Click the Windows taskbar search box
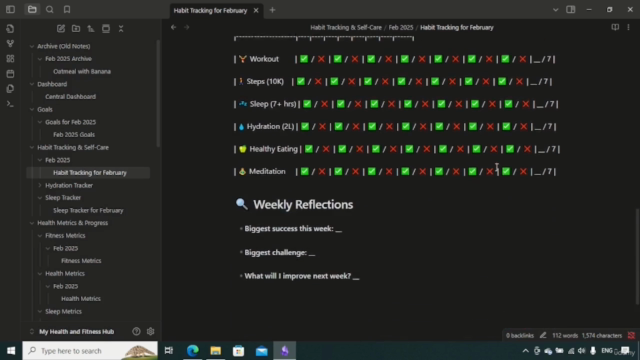640x360 pixels. 90,351
